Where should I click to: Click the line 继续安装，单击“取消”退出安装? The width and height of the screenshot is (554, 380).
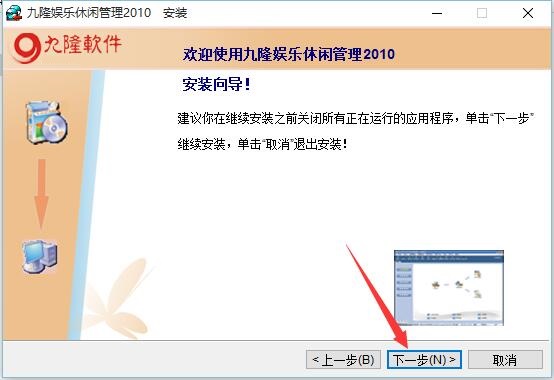click(x=262, y=144)
